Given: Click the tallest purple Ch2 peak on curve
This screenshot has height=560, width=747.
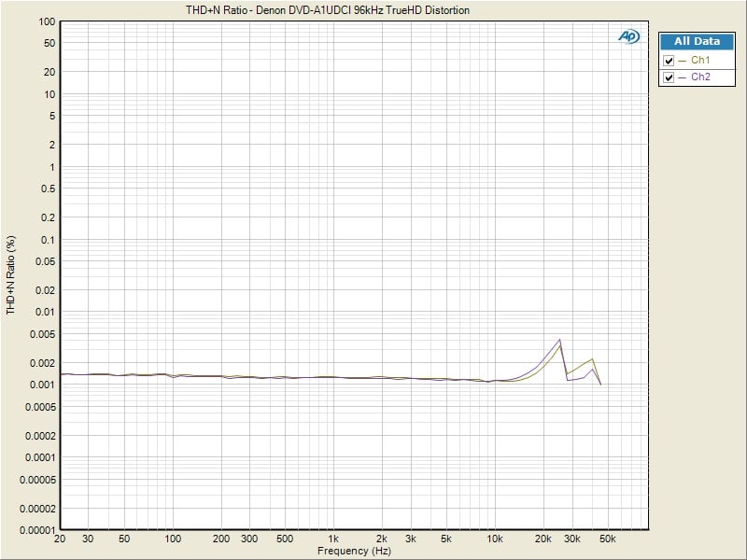Looking at the screenshot, I should point(559,340).
